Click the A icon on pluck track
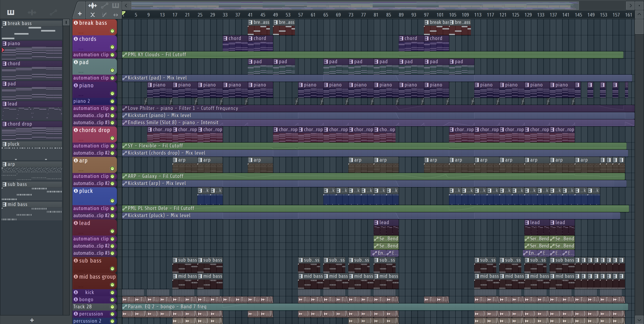This screenshot has height=324, width=644. point(76,191)
